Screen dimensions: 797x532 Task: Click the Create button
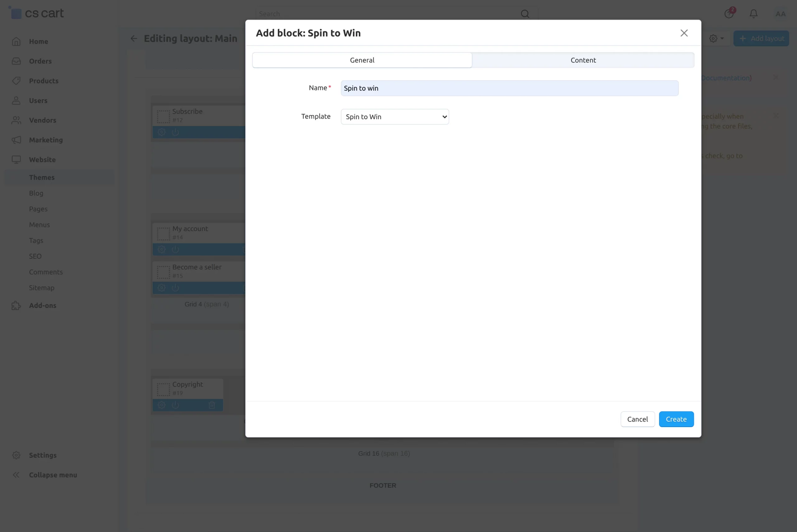676,419
